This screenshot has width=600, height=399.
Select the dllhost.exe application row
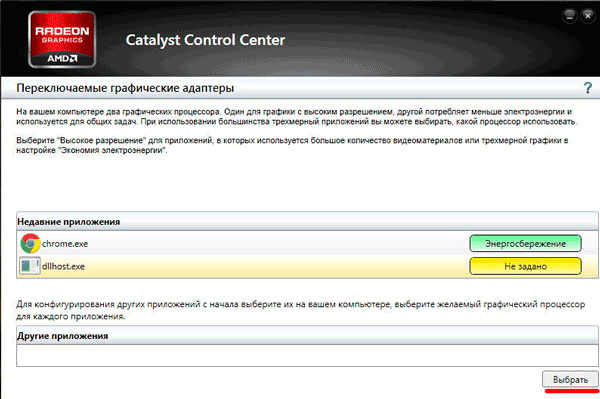(x=307, y=266)
